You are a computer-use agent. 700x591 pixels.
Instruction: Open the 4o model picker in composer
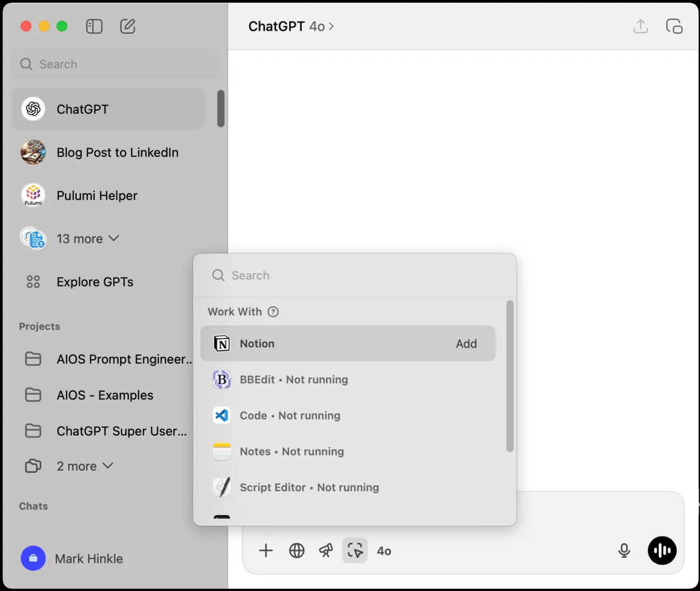point(384,551)
